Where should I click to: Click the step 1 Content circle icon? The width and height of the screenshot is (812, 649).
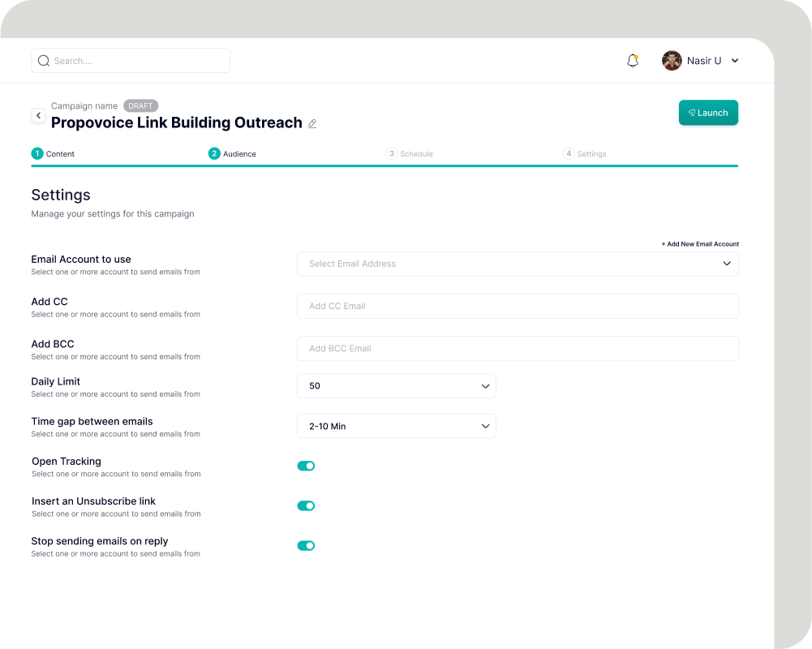coord(37,153)
